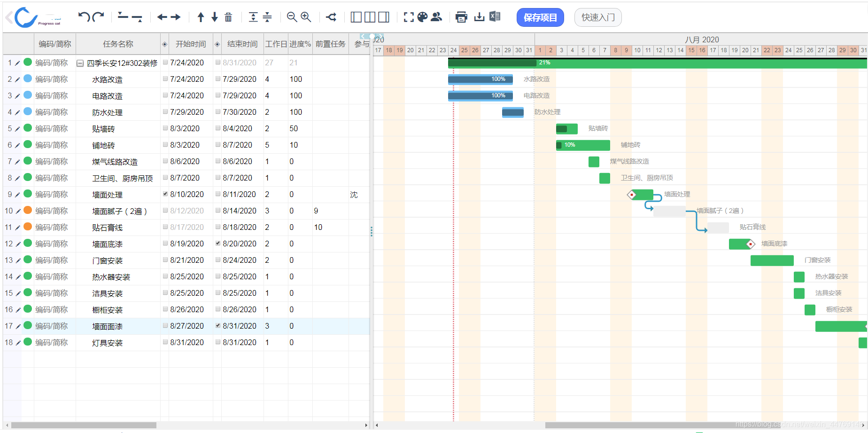Toggle end milestone checkbox for 橱柜安装
Image resolution: width=868 pixels, height=433 pixels.
(218, 309)
